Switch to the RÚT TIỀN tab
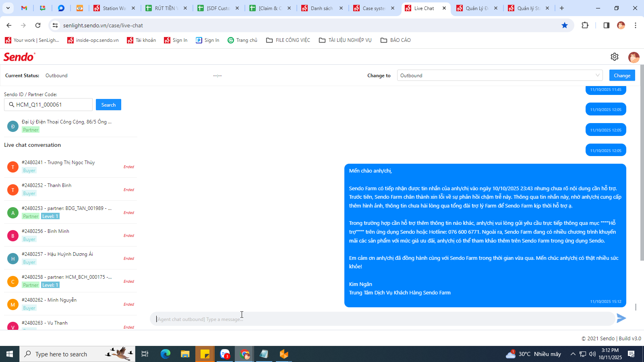The height and width of the screenshot is (362, 644). 166,8
